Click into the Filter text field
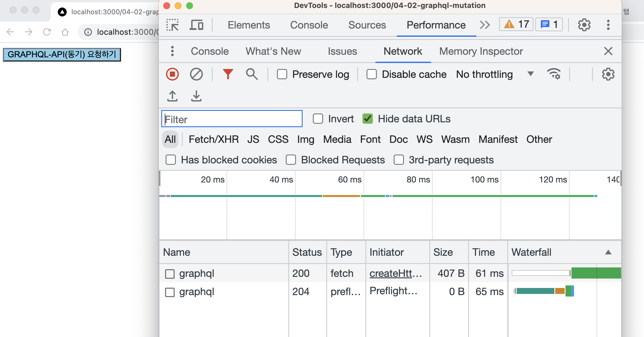The height and width of the screenshot is (337, 644). pos(232,119)
